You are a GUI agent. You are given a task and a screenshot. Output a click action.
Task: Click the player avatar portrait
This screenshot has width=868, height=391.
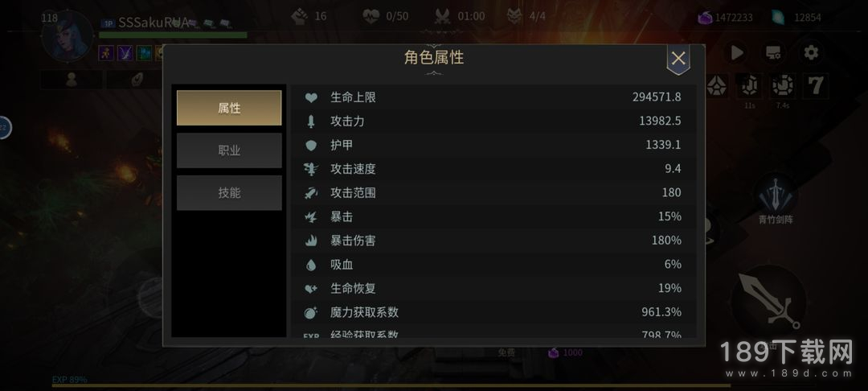pos(67,35)
